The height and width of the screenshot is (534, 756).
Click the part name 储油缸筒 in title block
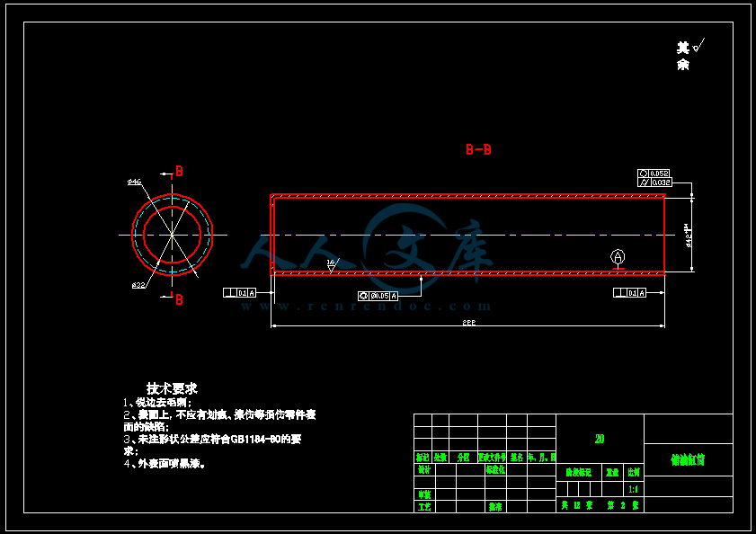(688, 459)
